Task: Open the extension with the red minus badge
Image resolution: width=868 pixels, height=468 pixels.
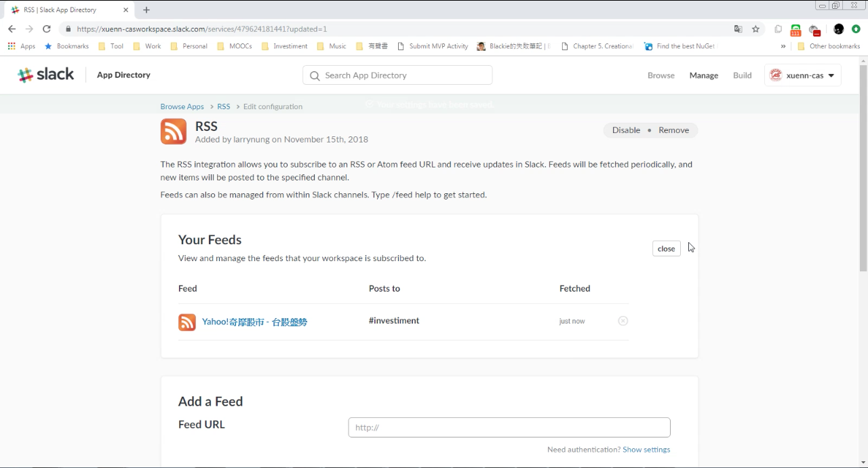Action: [x=815, y=30]
